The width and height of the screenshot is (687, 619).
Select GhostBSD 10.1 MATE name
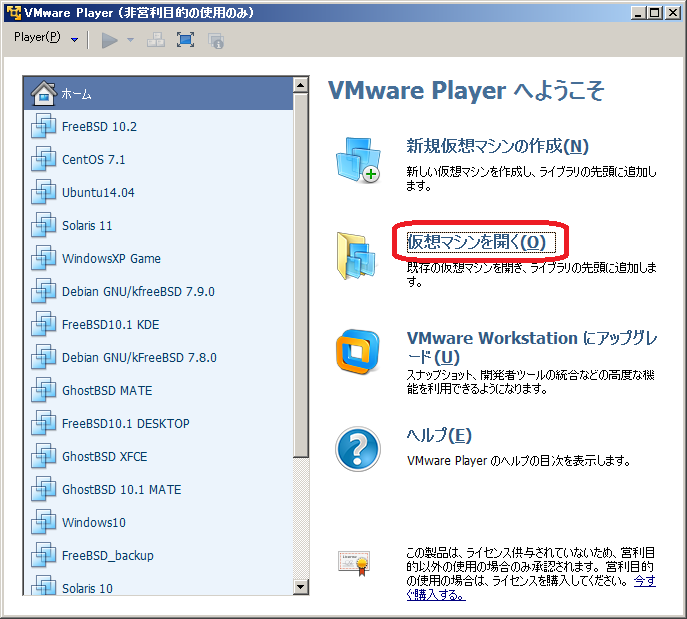tap(122, 490)
